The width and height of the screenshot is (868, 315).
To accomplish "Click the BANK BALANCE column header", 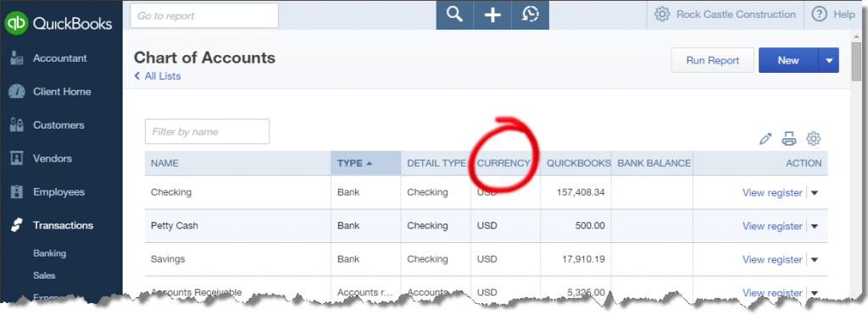I will coord(653,163).
